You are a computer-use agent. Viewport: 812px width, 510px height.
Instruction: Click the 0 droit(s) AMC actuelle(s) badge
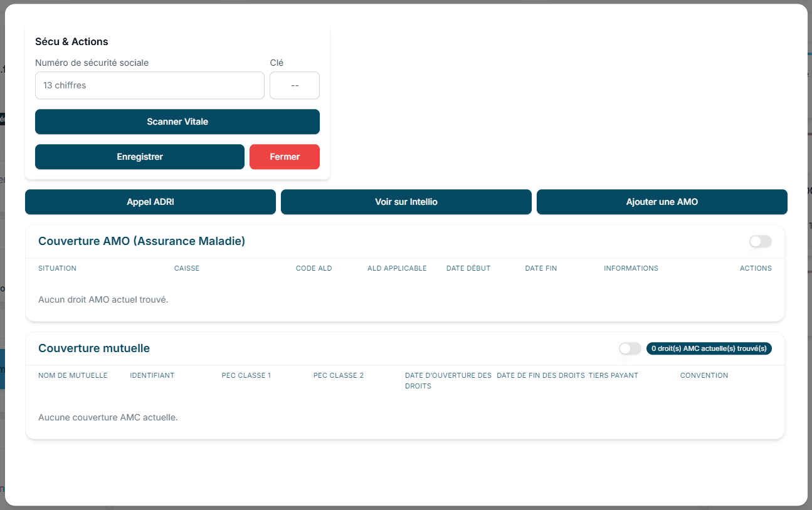tap(709, 348)
